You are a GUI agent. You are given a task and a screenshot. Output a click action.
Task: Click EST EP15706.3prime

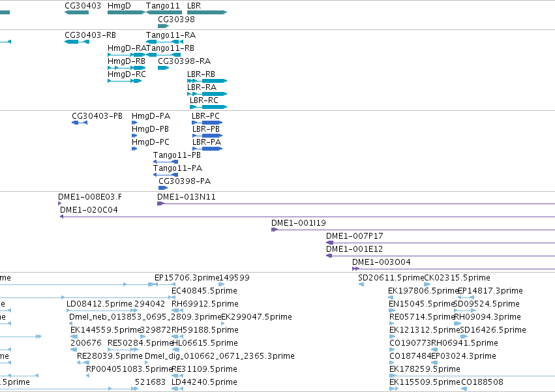[x=165, y=284]
